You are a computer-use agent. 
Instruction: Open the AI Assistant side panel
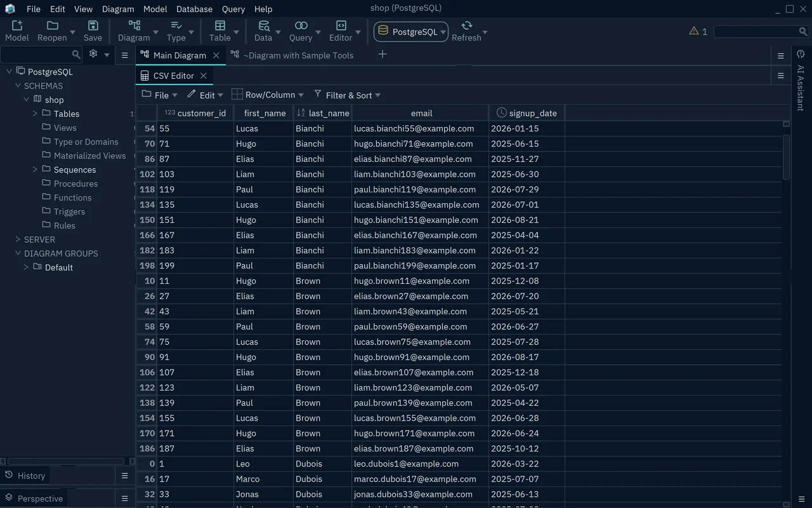pyautogui.click(x=801, y=88)
